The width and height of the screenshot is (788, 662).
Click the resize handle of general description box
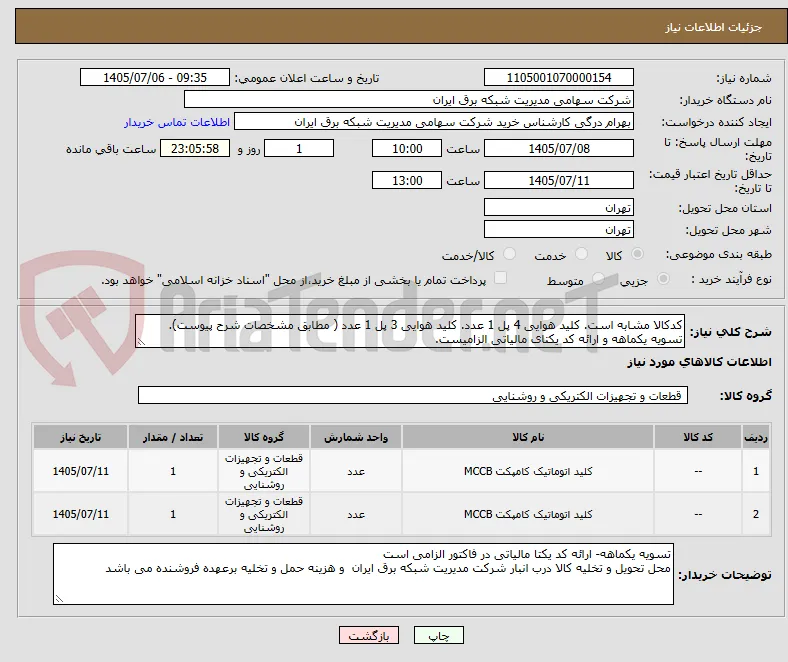coord(141,342)
